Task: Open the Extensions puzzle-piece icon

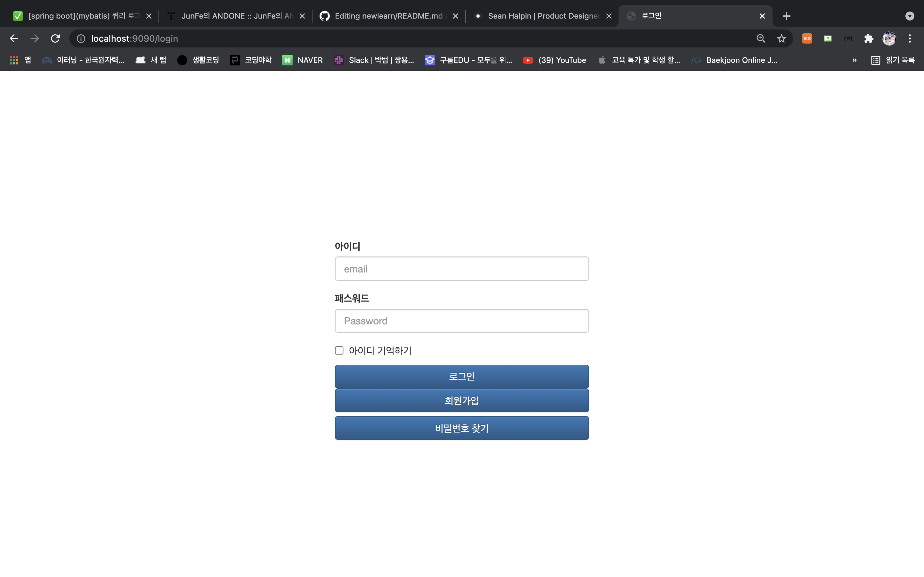Action: 868,38
